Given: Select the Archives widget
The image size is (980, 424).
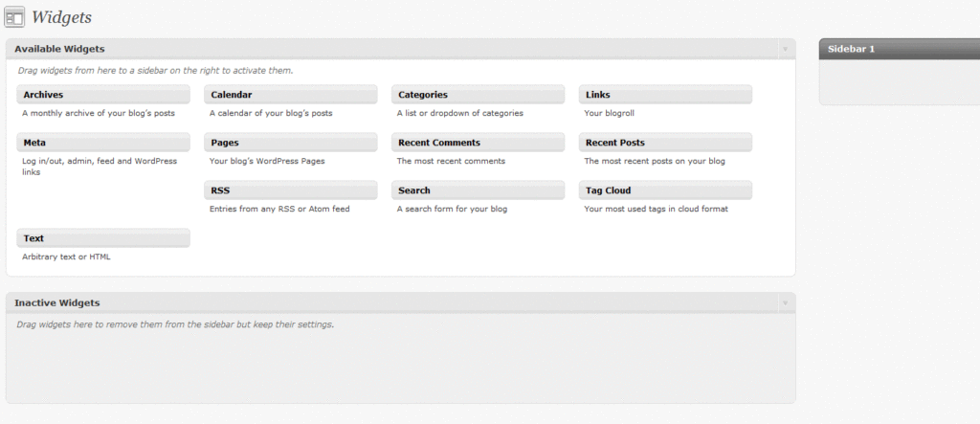Looking at the screenshot, I should point(103,95).
